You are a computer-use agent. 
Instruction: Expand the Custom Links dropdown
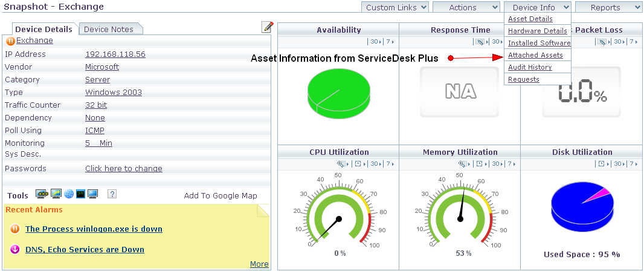pos(396,7)
